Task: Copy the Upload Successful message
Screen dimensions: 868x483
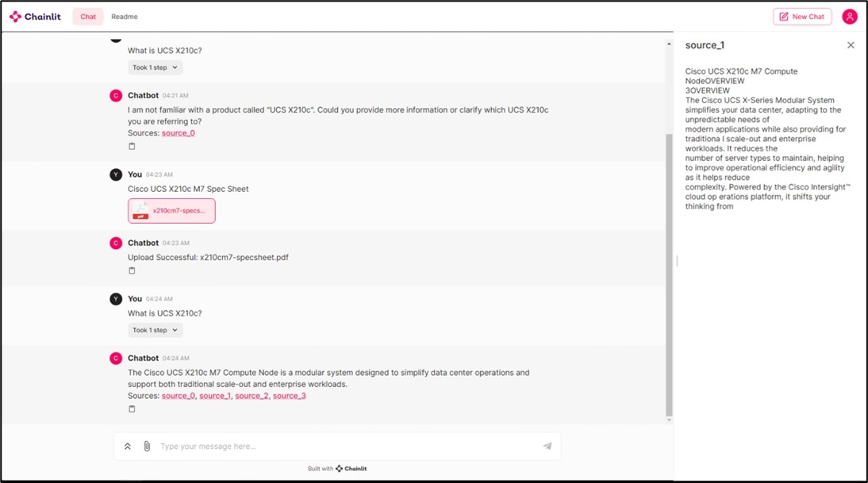Action: click(132, 270)
